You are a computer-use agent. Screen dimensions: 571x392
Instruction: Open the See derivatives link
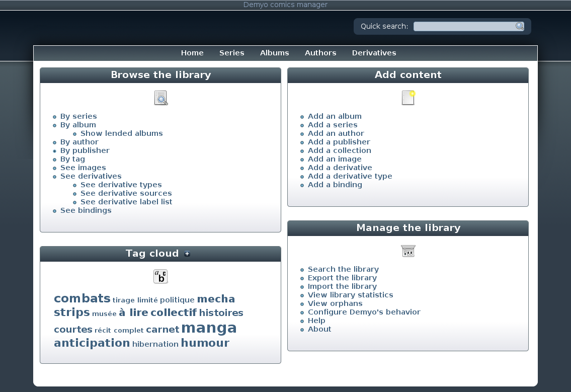[91, 176]
